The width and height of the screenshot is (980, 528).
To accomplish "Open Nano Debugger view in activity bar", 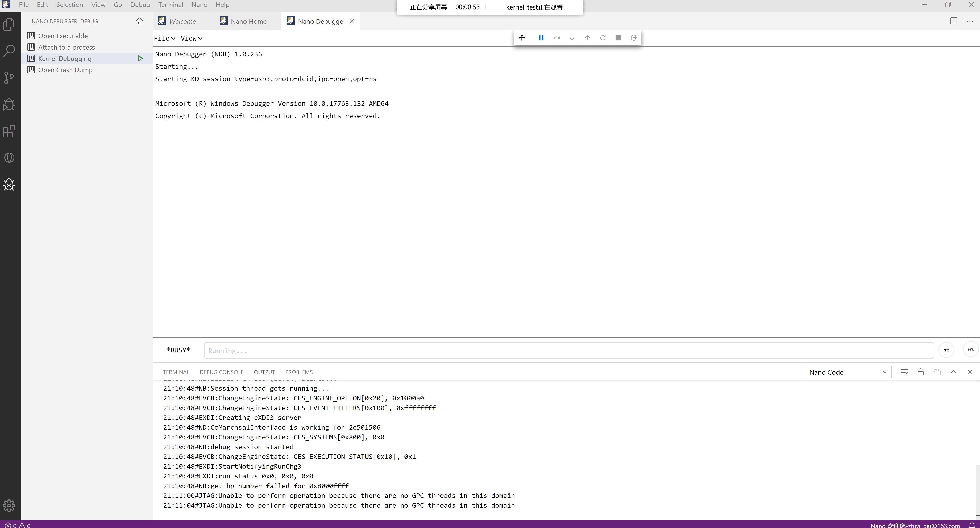I will [9, 185].
